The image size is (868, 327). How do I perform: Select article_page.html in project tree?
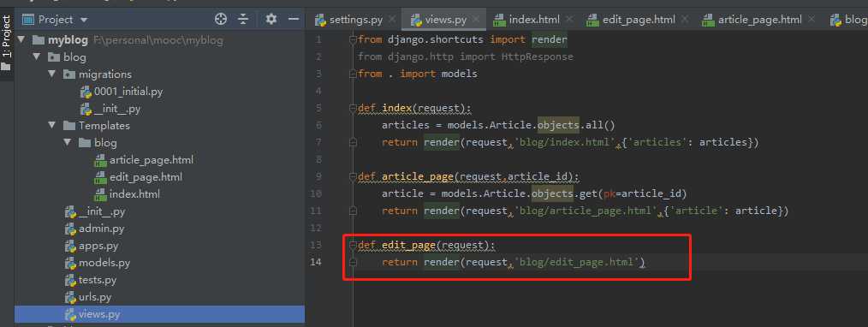click(x=152, y=160)
